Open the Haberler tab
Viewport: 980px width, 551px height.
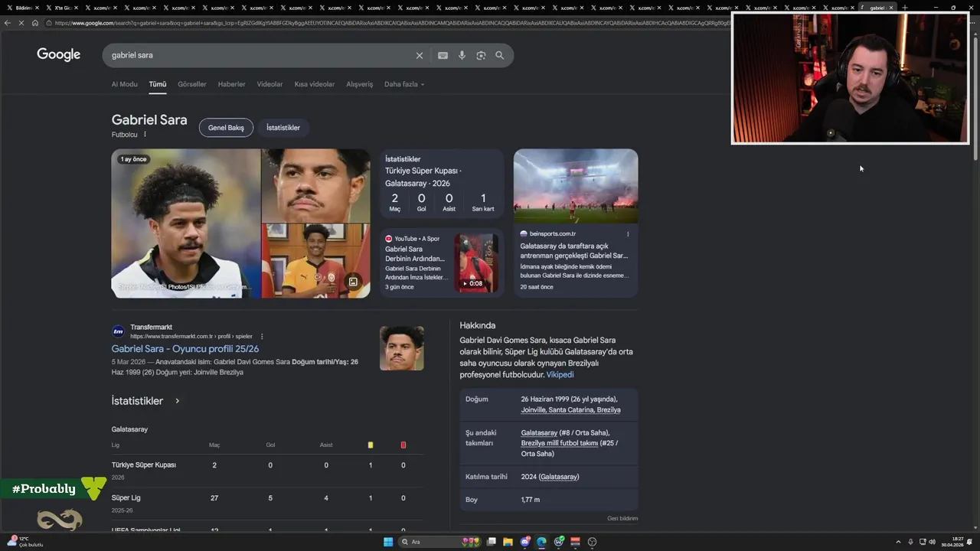[x=231, y=84]
